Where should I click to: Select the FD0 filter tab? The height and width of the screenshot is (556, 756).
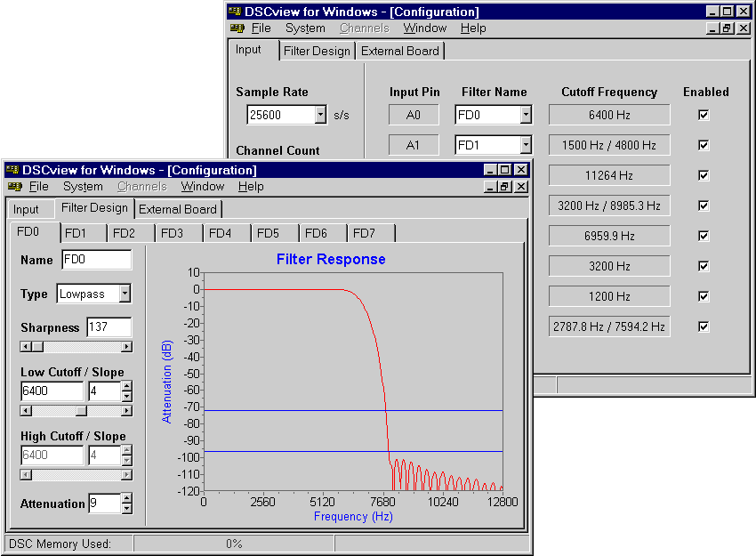[x=34, y=232]
